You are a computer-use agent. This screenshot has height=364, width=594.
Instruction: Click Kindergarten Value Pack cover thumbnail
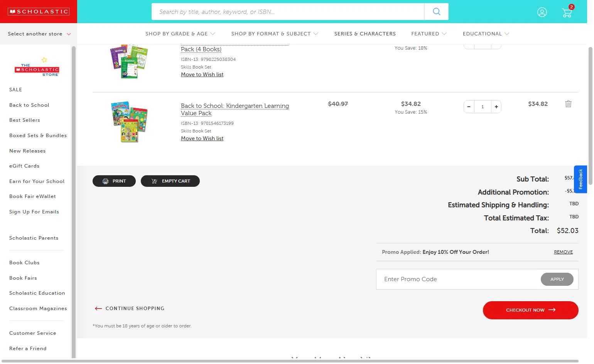tap(129, 122)
